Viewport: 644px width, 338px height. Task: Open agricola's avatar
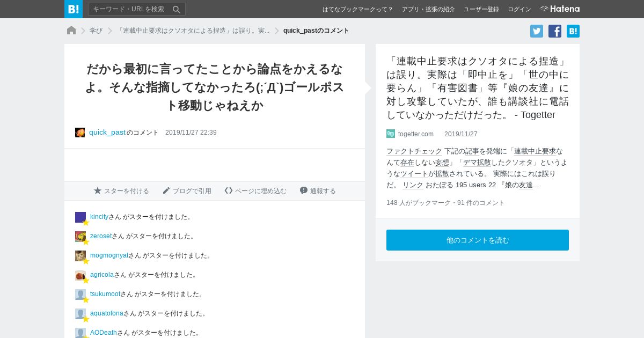[80, 275]
